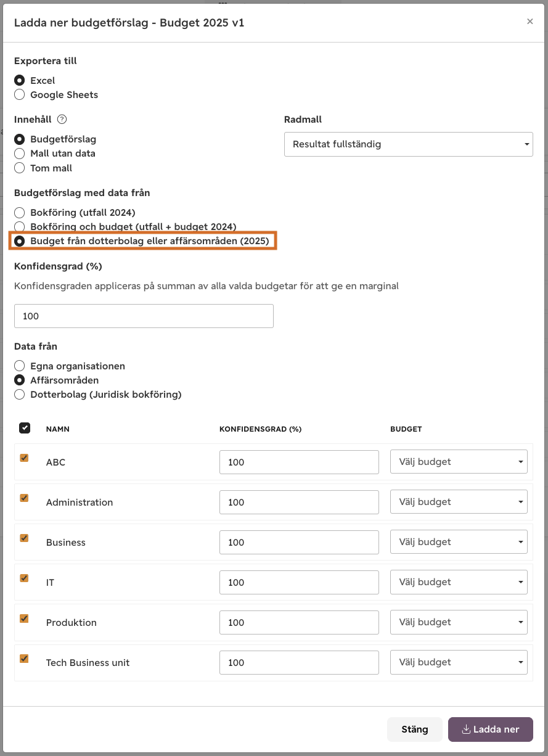Uncheck the Administration row checkbox
548x756 pixels.
point(24,498)
